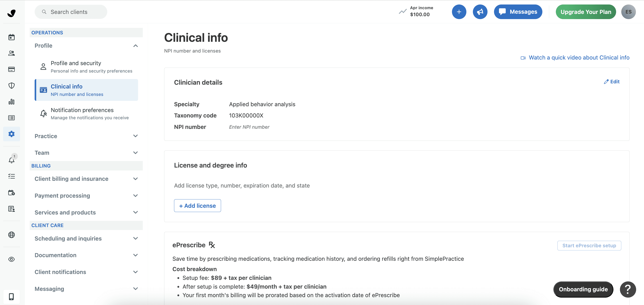
Task: Open the Analytics bar chart icon
Action: coord(11,102)
